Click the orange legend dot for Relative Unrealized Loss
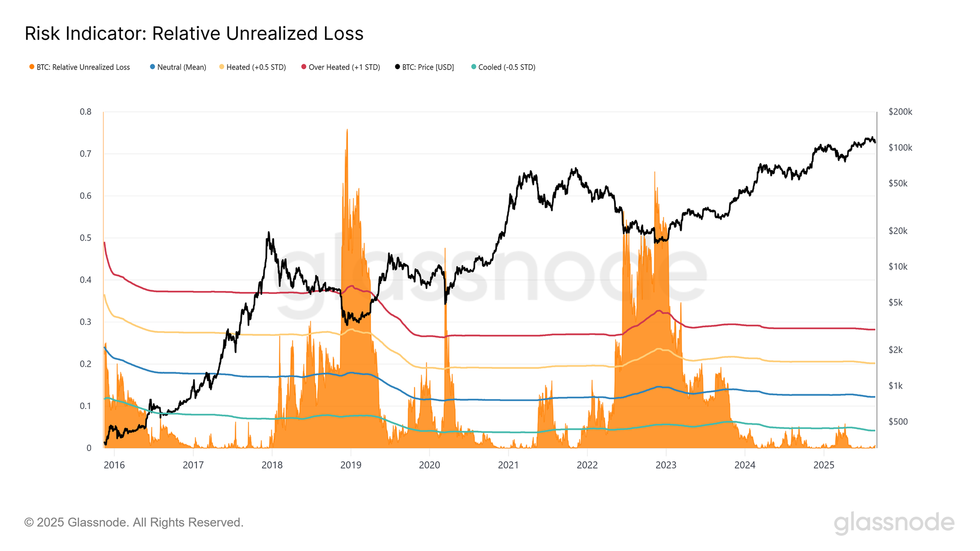The width and height of the screenshot is (980, 551). pos(32,67)
